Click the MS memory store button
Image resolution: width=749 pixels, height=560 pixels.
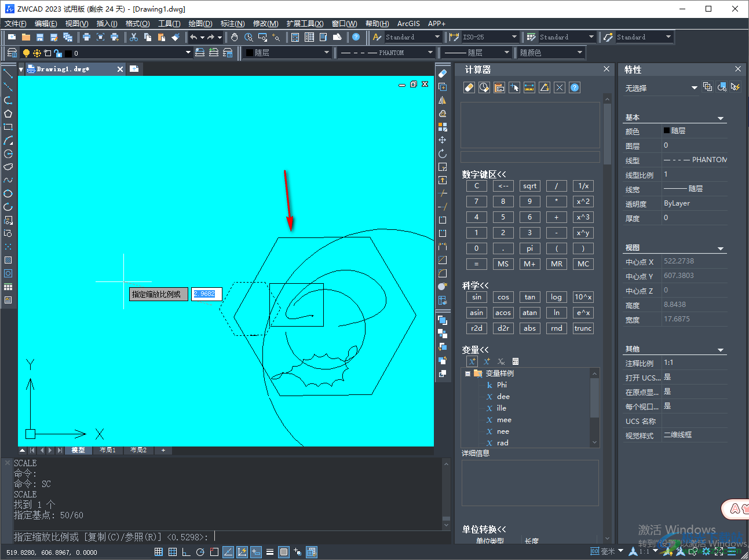(x=503, y=264)
